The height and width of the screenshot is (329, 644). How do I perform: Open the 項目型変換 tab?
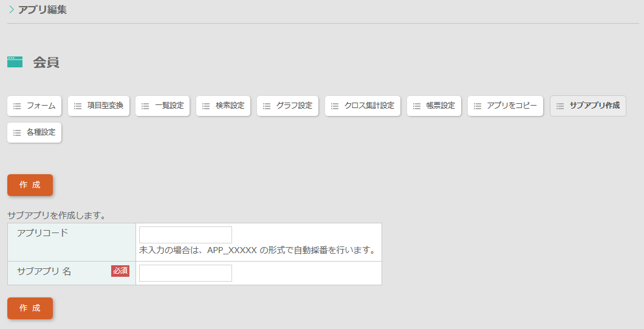[x=98, y=106]
